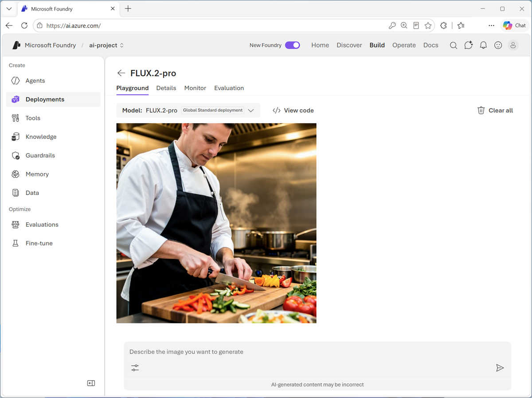
Task: Open the password manager key icon
Action: (x=392, y=26)
